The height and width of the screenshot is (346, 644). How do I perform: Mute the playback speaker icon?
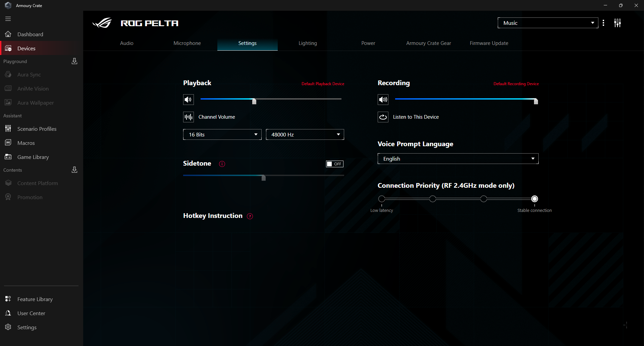(189, 100)
